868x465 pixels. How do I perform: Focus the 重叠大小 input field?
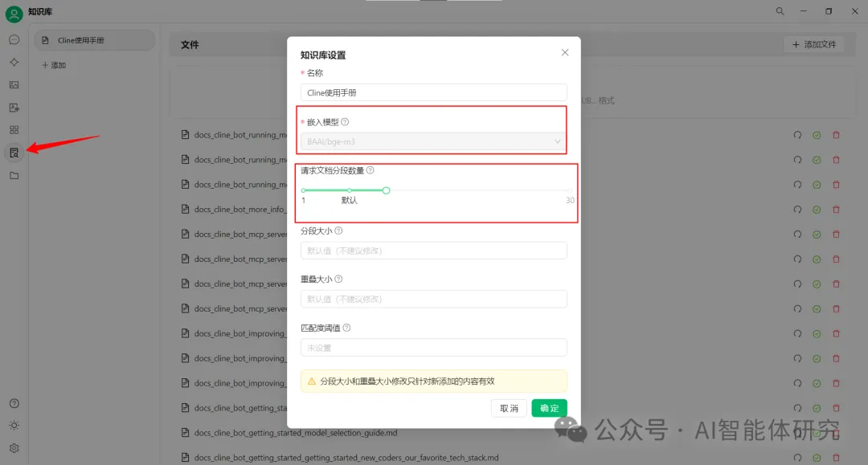433,299
